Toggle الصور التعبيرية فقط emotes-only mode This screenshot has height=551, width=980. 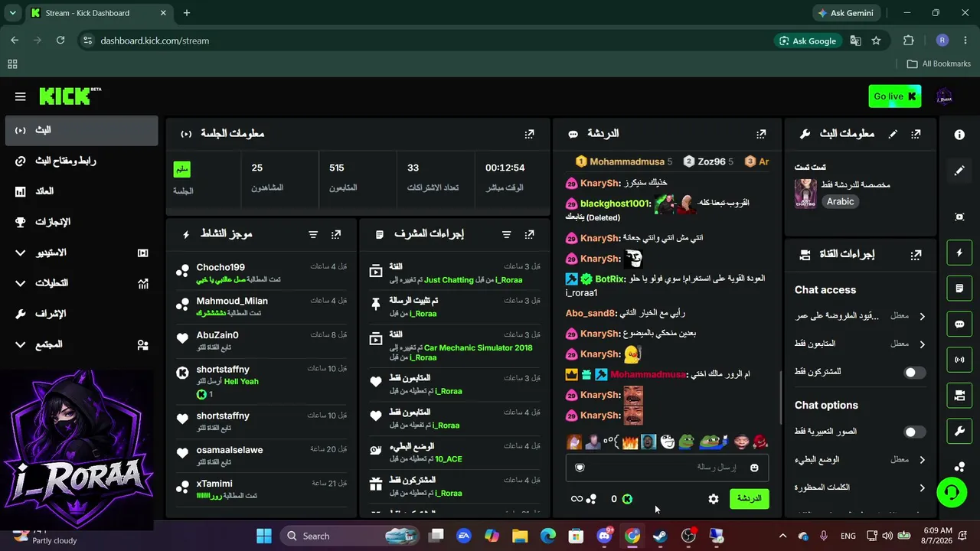point(914,432)
